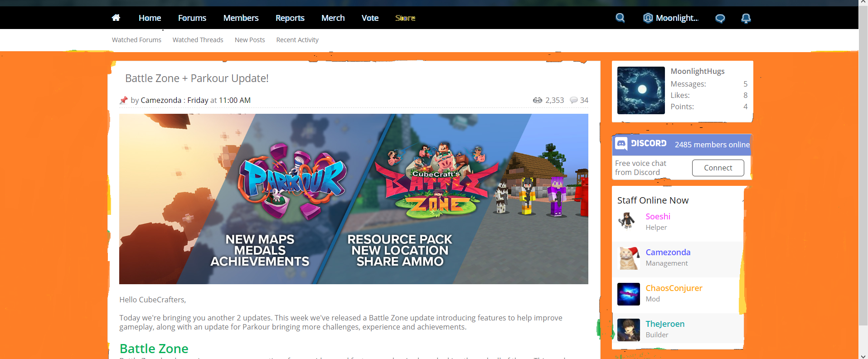Open the Forums menu
Screen dimensions: 868x359
(x=192, y=18)
